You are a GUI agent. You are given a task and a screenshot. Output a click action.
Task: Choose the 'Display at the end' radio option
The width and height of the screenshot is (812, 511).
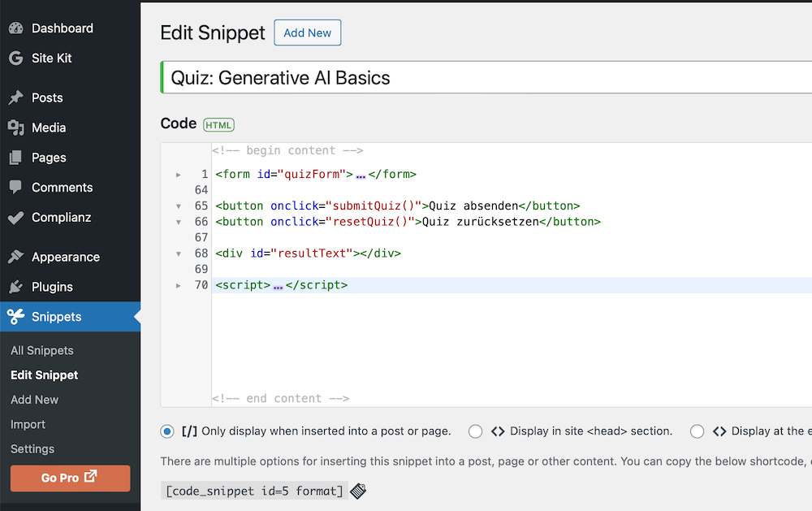(697, 431)
